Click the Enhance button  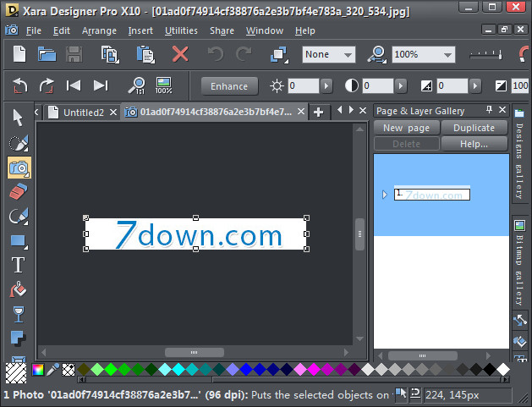pos(229,85)
